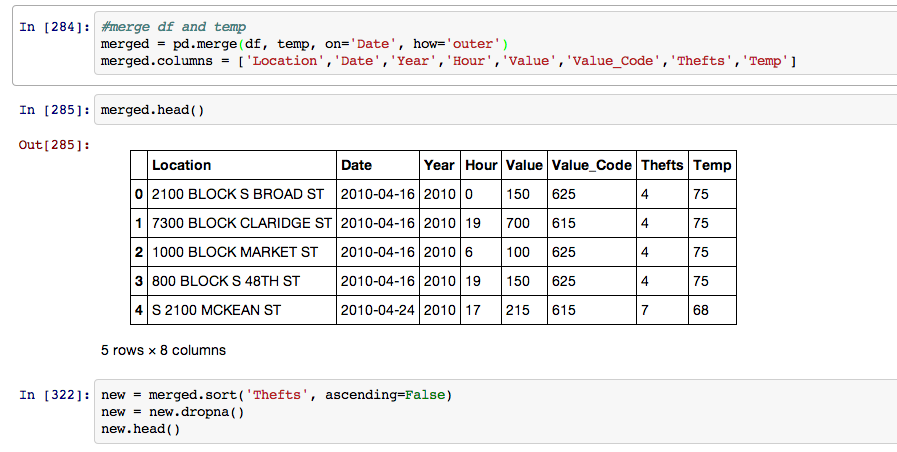Click the Year cell in row 4
This screenshot has width=897, height=452.
(439, 310)
